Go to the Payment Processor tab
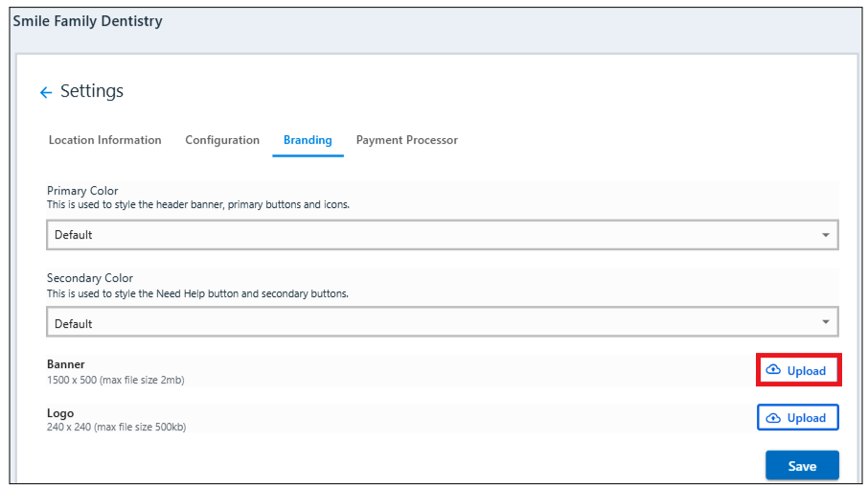 (x=406, y=140)
